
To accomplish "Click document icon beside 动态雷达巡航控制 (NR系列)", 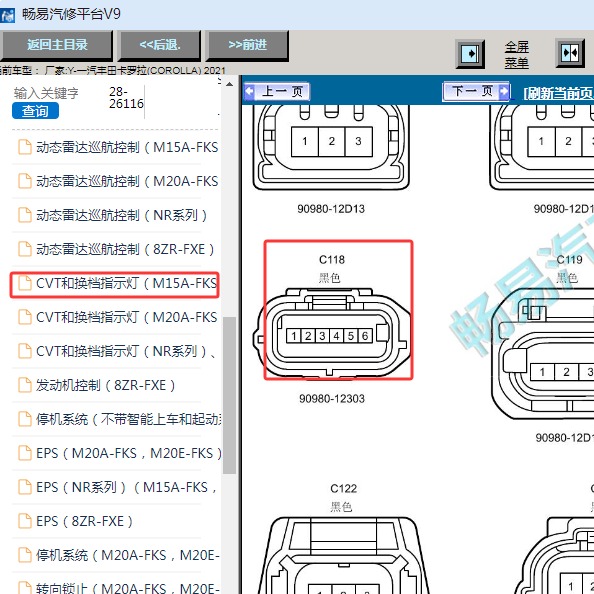I will (25, 215).
